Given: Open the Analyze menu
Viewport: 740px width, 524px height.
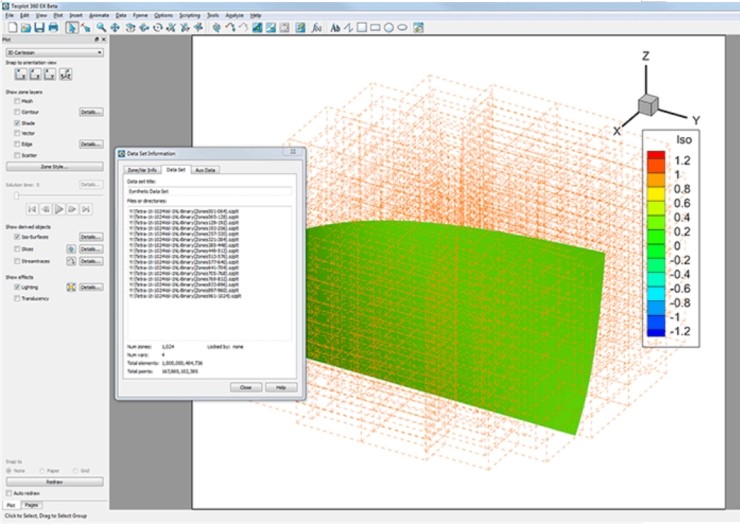Looking at the screenshot, I should (233, 17).
